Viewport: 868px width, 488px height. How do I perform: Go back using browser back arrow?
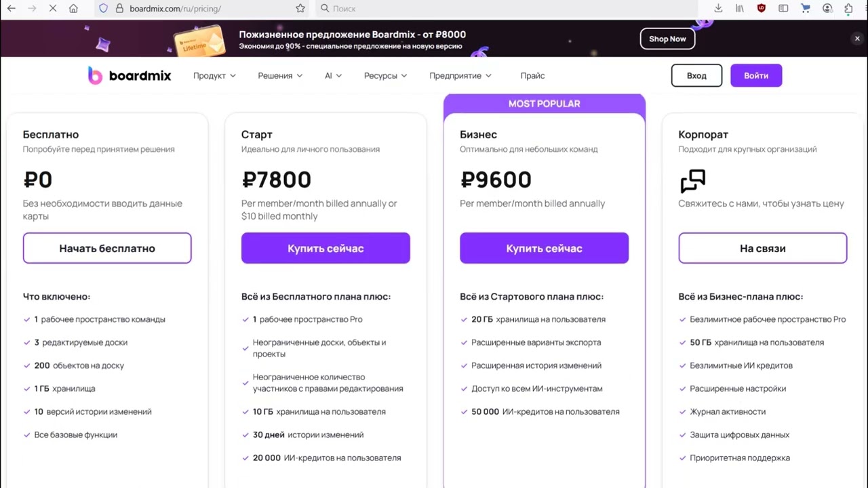point(11,8)
